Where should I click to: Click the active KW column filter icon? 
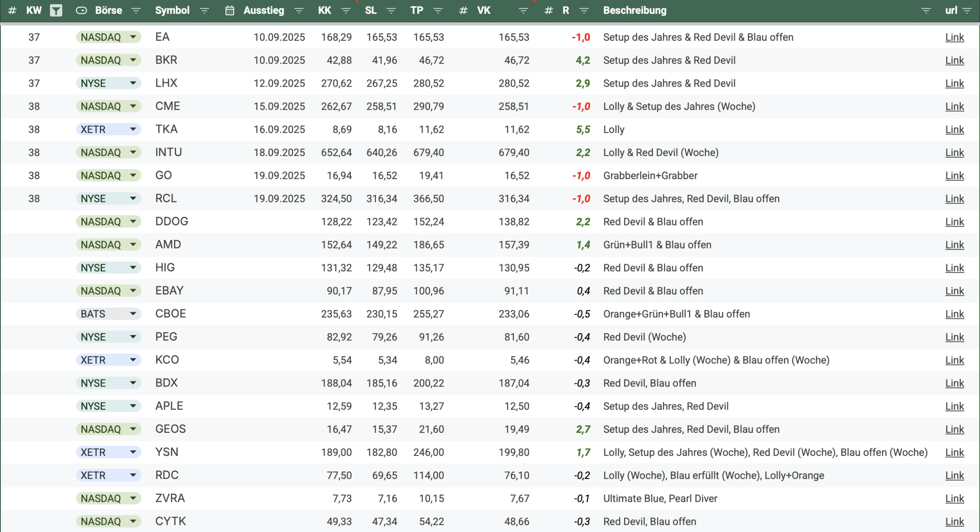point(56,11)
